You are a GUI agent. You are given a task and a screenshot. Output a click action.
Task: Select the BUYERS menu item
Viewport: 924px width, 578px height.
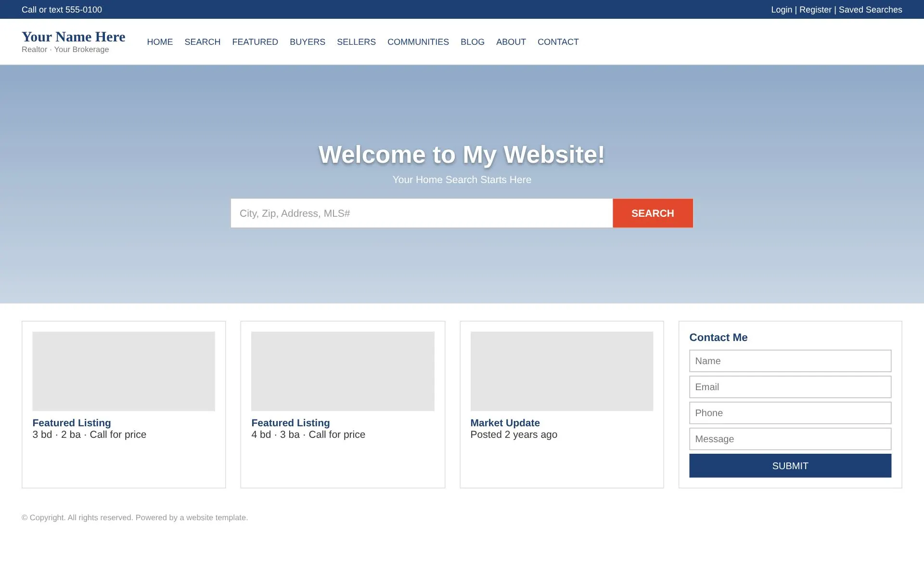308,42
